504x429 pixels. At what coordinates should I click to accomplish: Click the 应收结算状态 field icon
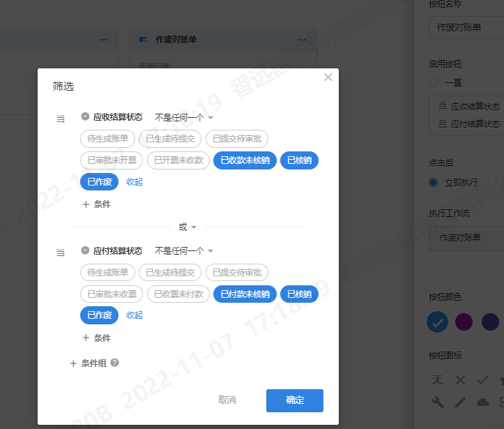pos(86,117)
